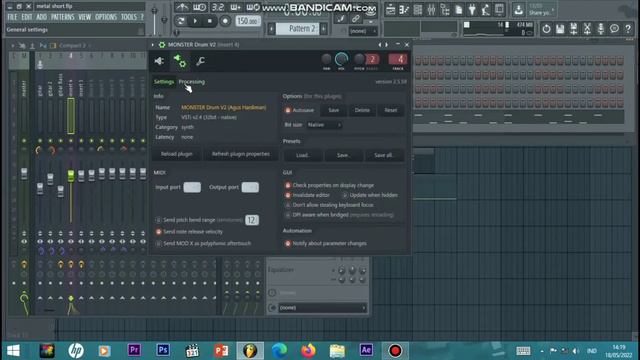640x360 pixels.
Task: Open the wrench miscellaneous settings icon
Action: pos(200,61)
